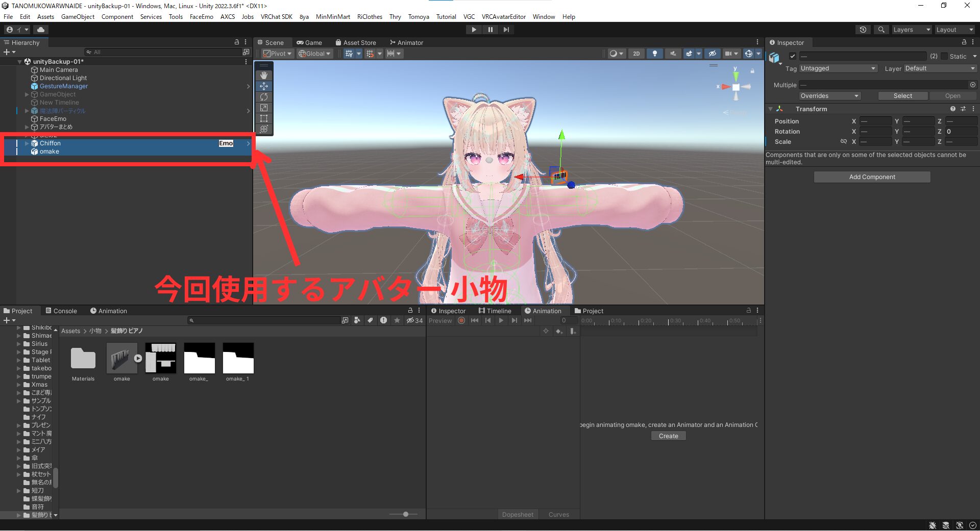Viewport: 980px width, 531px height.
Task: Click the Add Component button
Action: tap(872, 176)
